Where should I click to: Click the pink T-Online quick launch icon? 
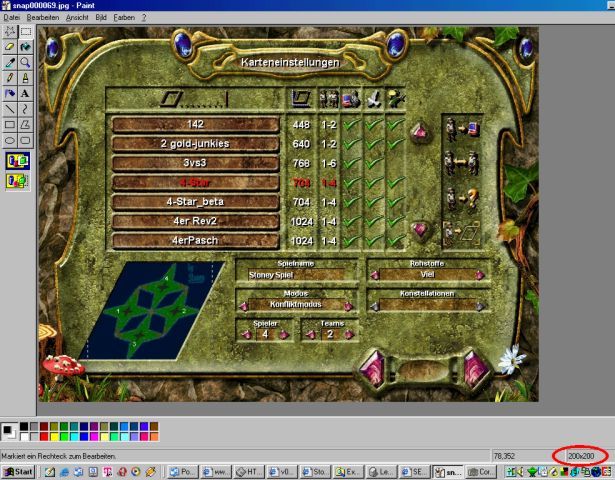pos(107,472)
